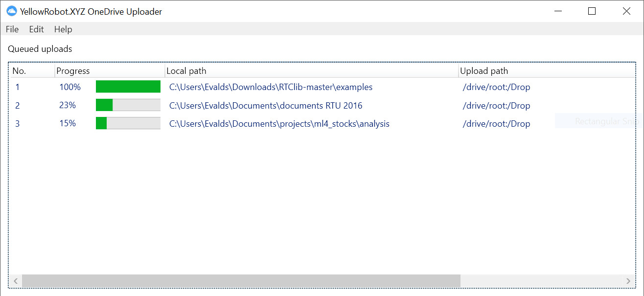
Task: Select the 23% progress bar in row 2
Action: pyautogui.click(x=128, y=105)
